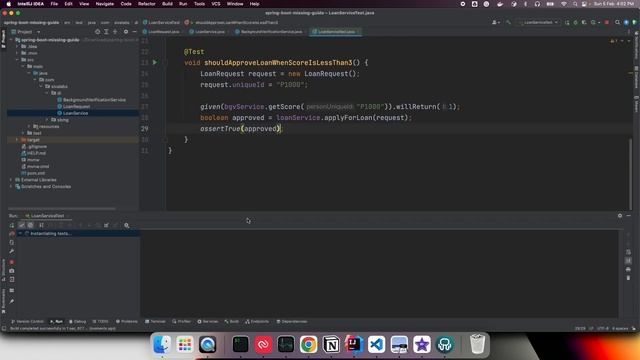Viewport: 640px width, 360px height.
Task: Expand Scratches and Consoles node
Action: pyautogui.click(x=11, y=187)
